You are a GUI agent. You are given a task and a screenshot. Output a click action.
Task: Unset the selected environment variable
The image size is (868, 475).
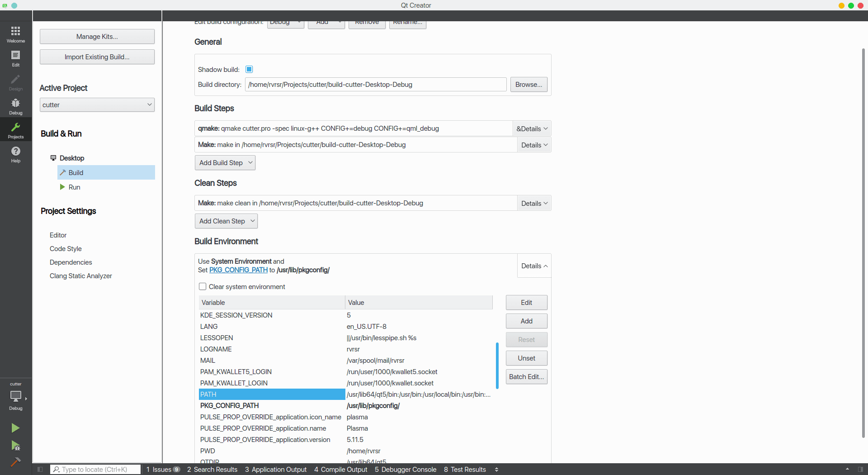pos(527,358)
